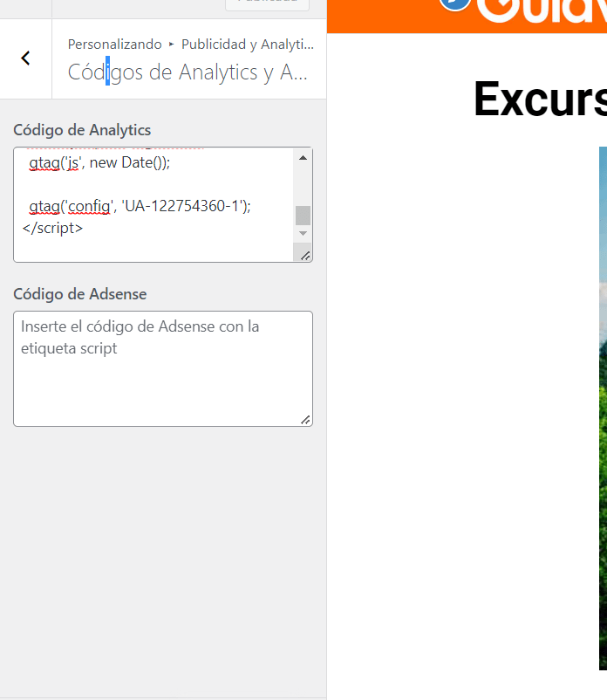
Task: Place cursor on gtag js new Date line
Action: point(99,162)
